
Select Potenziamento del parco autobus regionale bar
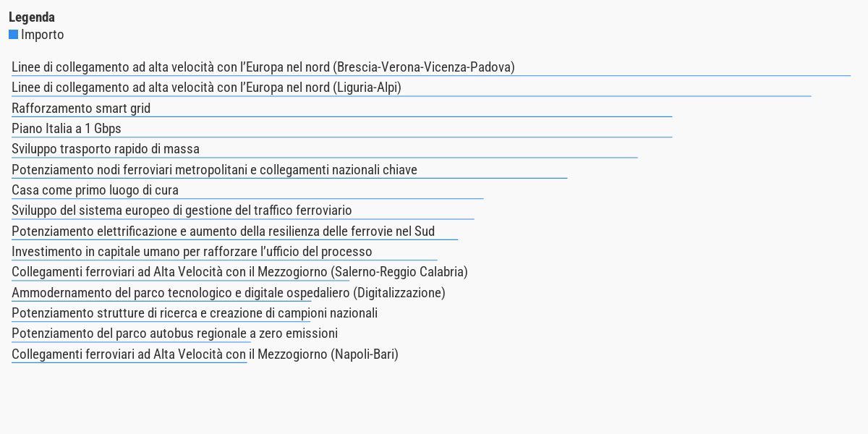pyautogui.click(x=175, y=333)
